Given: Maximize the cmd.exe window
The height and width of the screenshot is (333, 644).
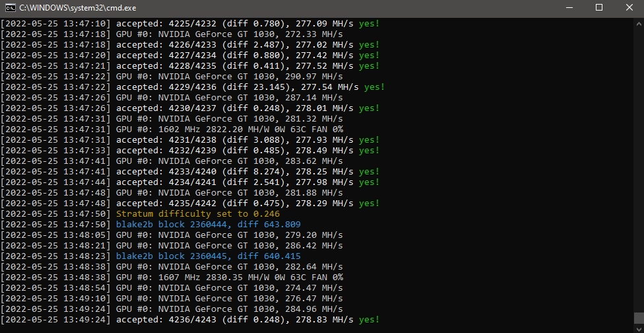Looking at the screenshot, I should (599, 7).
